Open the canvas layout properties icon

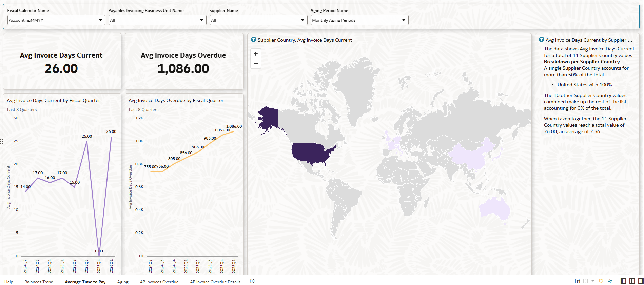pyautogui.click(x=578, y=281)
